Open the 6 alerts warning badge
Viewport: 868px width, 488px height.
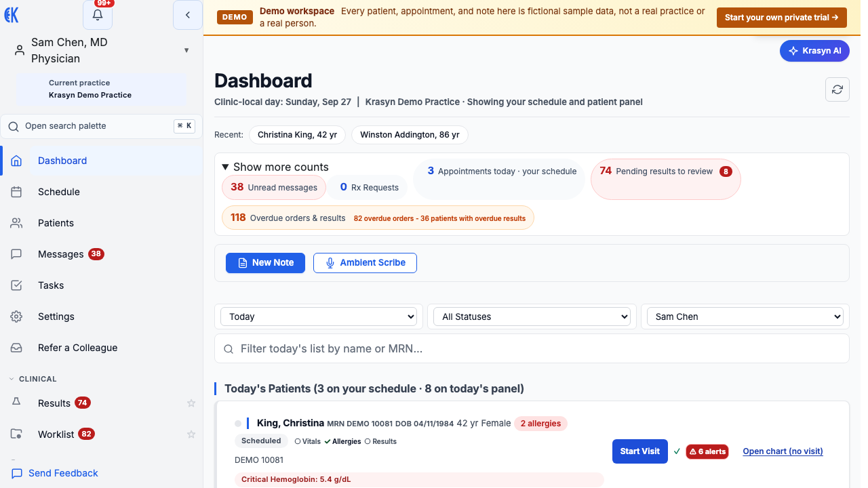pos(707,451)
